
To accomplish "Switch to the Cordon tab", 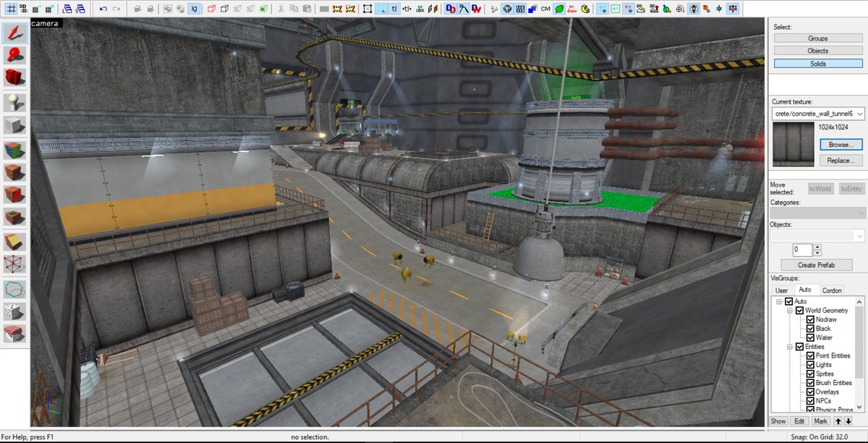I will point(832,290).
